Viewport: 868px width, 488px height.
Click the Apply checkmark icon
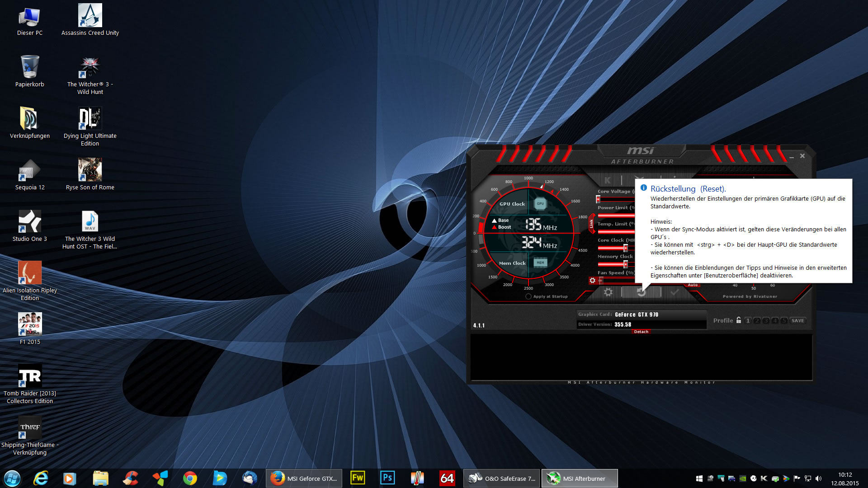pyautogui.click(x=675, y=292)
